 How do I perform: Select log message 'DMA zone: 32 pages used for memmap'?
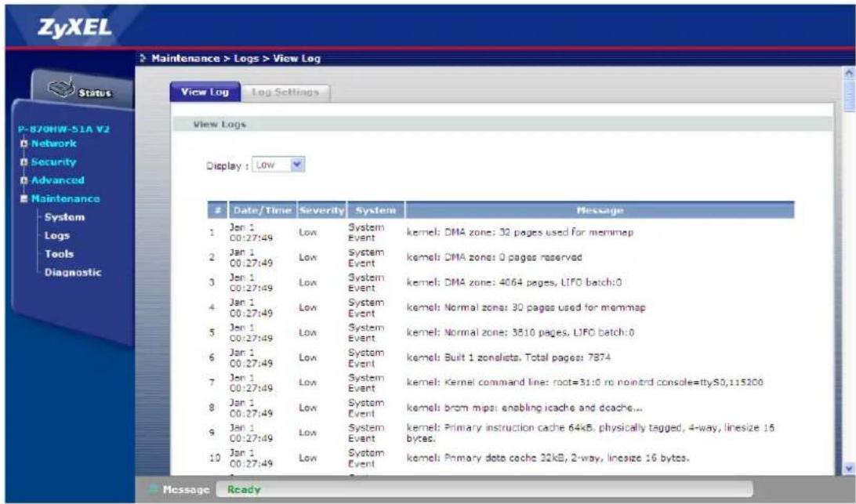click(520, 232)
